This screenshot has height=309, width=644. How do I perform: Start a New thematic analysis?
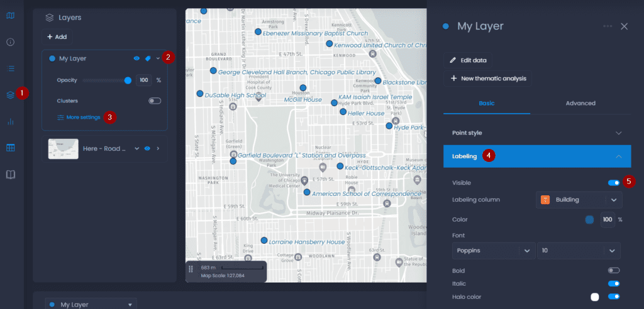(487, 79)
